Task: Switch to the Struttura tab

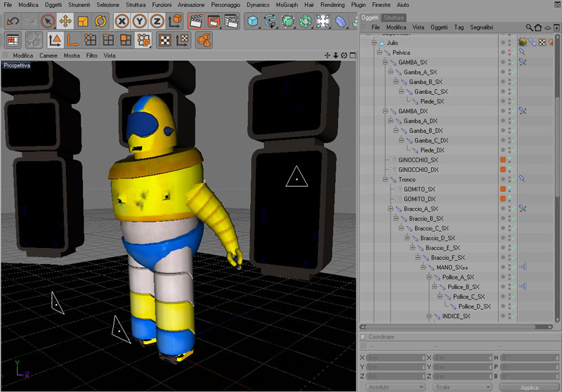Action: click(x=393, y=17)
